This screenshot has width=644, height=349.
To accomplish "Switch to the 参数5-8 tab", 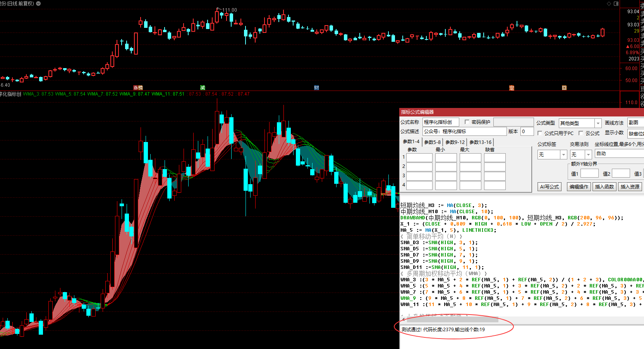I will [432, 142].
